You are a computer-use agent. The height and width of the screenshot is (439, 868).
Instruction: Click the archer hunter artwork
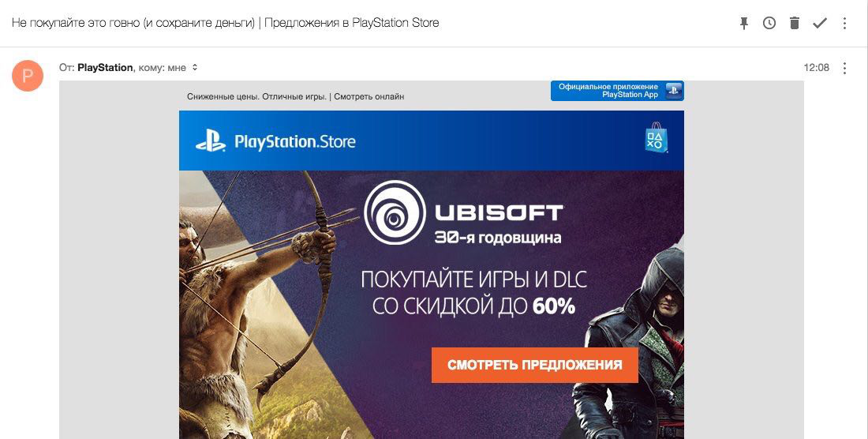(257, 305)
